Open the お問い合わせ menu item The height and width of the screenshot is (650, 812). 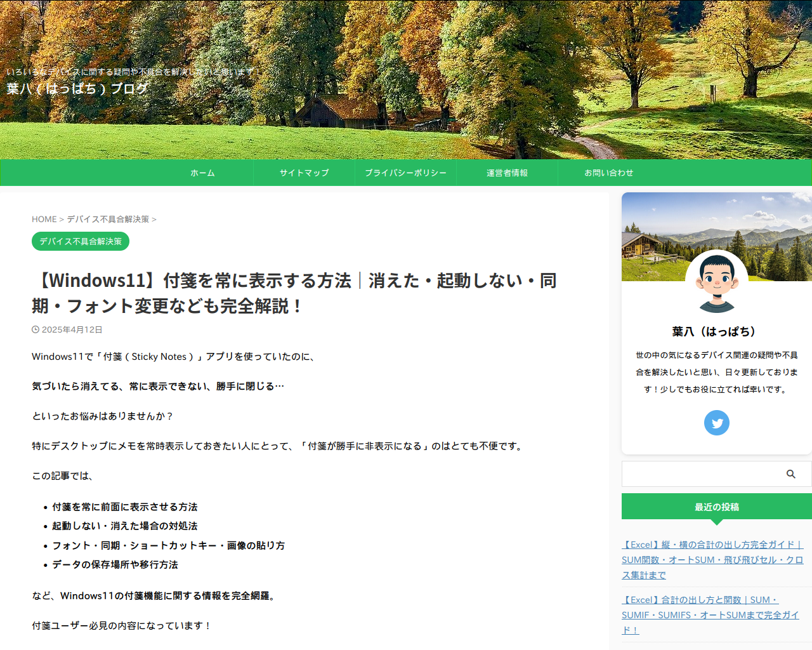click(609, 173)
